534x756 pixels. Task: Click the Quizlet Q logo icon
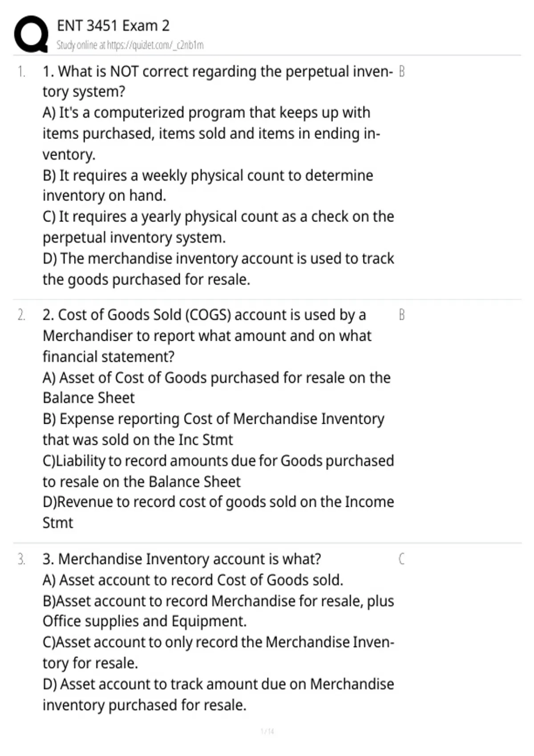pos(31,35)
